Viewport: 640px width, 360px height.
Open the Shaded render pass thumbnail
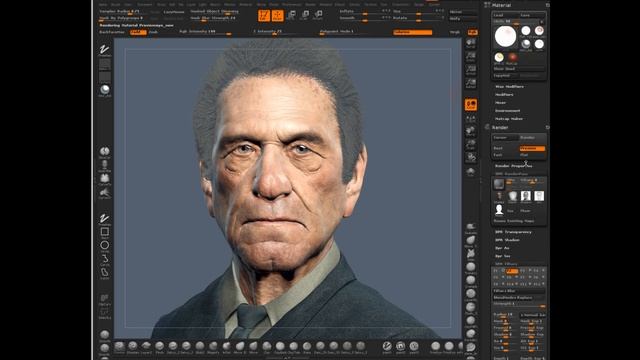tap(499, 196)
